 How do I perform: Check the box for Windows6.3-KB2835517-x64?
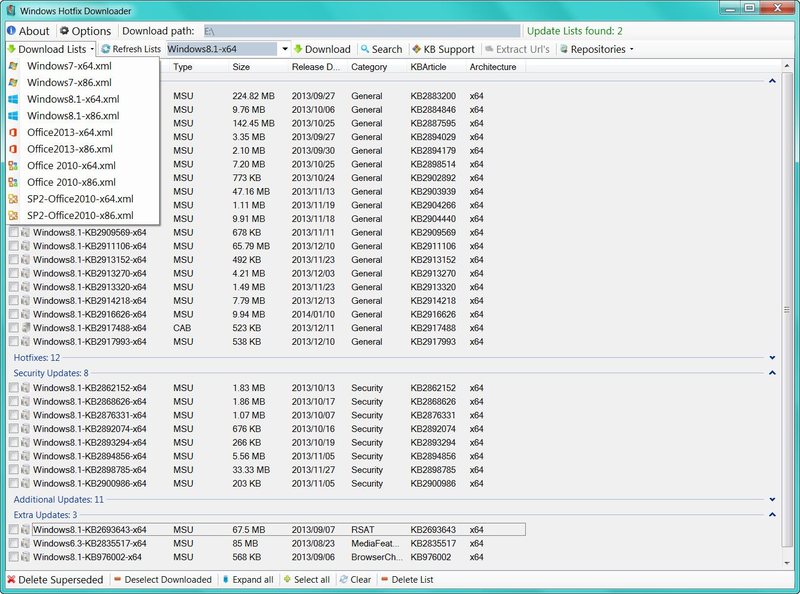[13, 543]
